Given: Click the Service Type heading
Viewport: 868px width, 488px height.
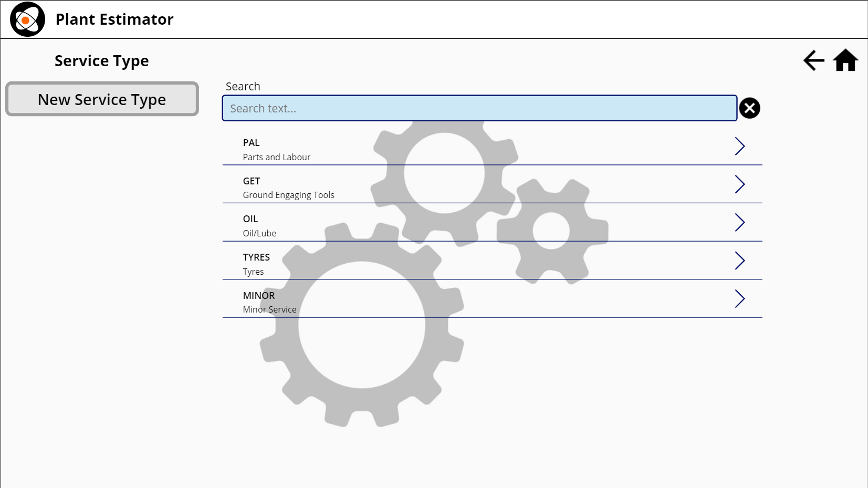Looking at the screenshot, I should 102,61.
